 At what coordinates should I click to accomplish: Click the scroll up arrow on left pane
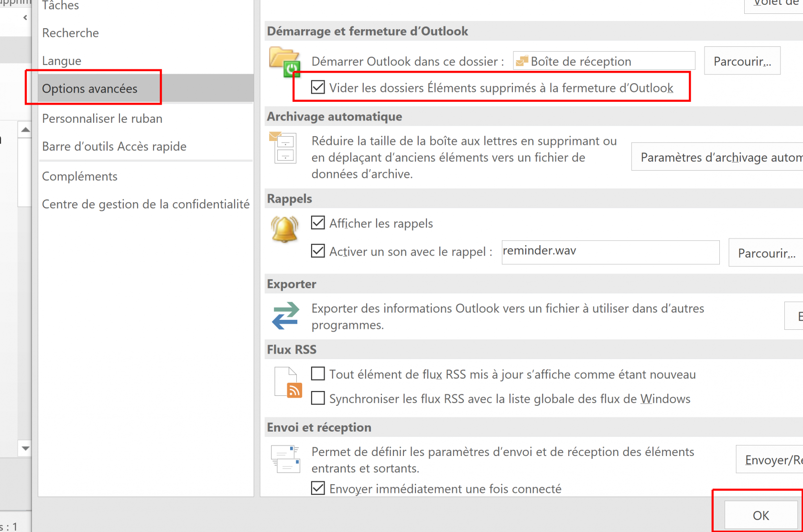pos(25,130)
